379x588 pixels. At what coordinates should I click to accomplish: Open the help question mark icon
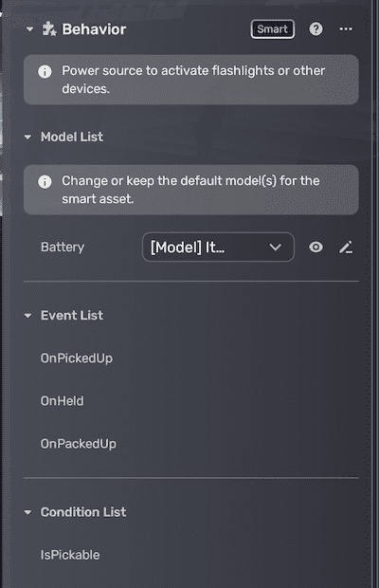pos(316,28)
